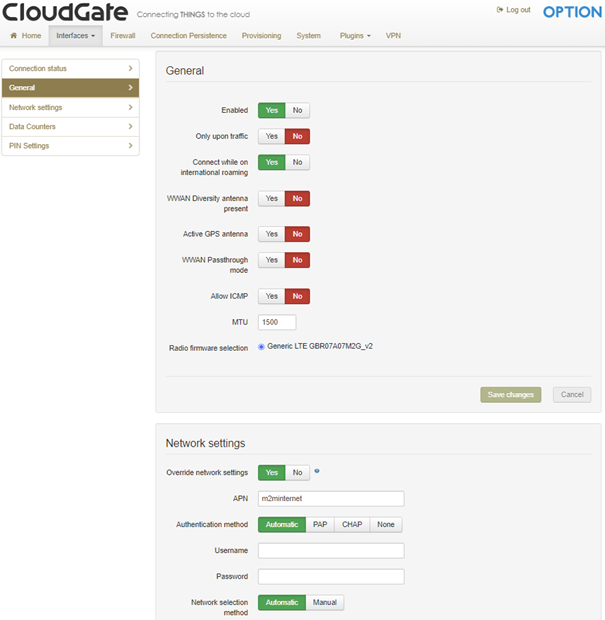Select CHAP authentication method

(352, 524)
